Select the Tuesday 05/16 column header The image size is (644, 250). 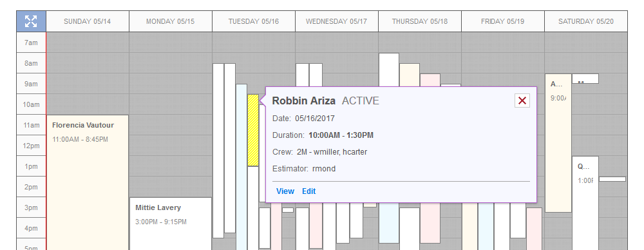click(253, 21)
